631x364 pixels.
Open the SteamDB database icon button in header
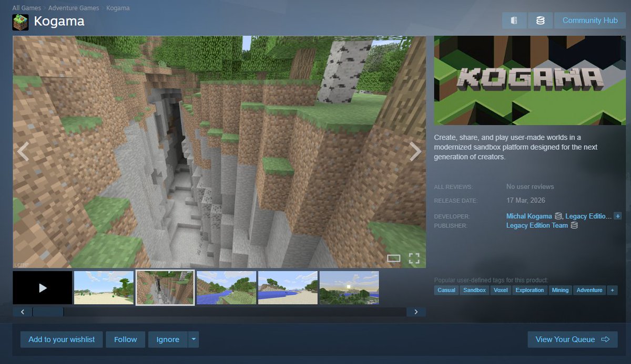pos(540,20)
